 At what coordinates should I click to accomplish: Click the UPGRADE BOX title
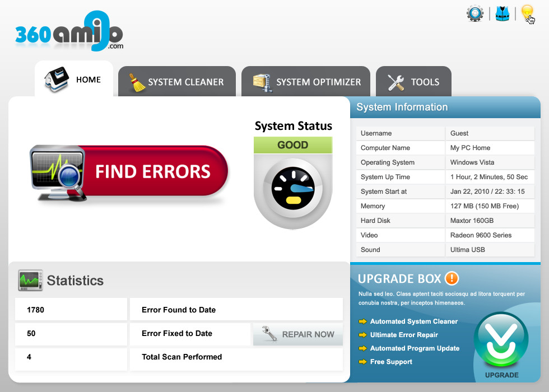click(399, 279)
